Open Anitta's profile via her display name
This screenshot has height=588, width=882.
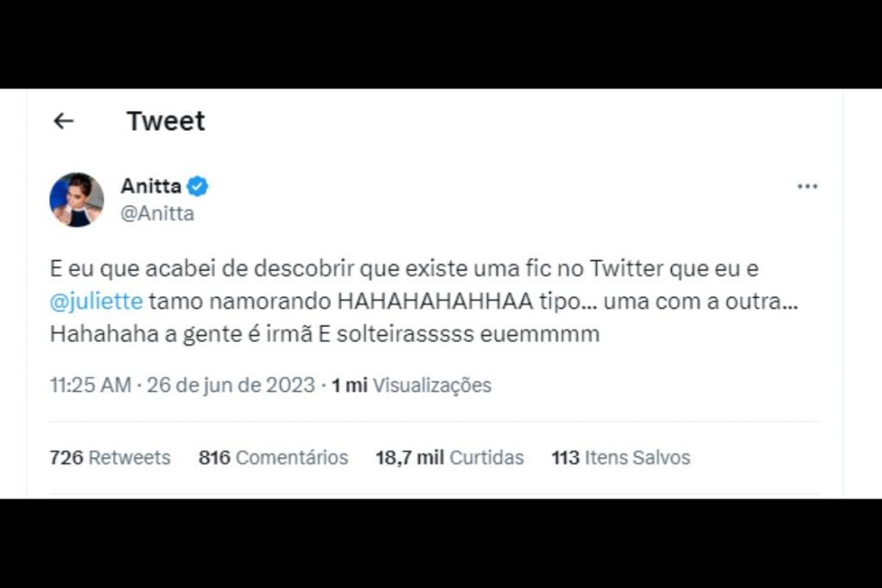(148, 185)
